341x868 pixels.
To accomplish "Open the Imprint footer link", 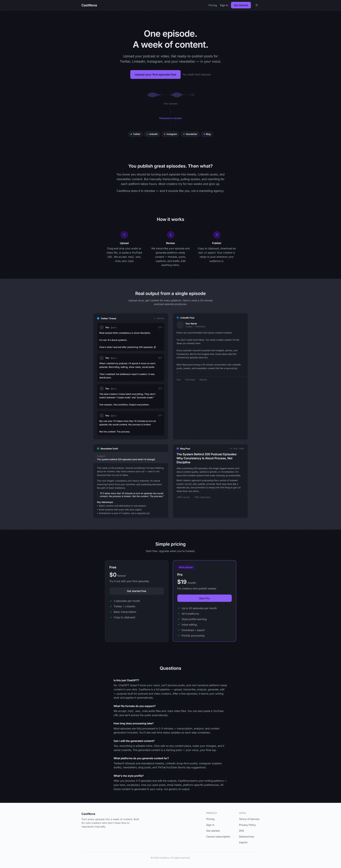I will 243,842.
